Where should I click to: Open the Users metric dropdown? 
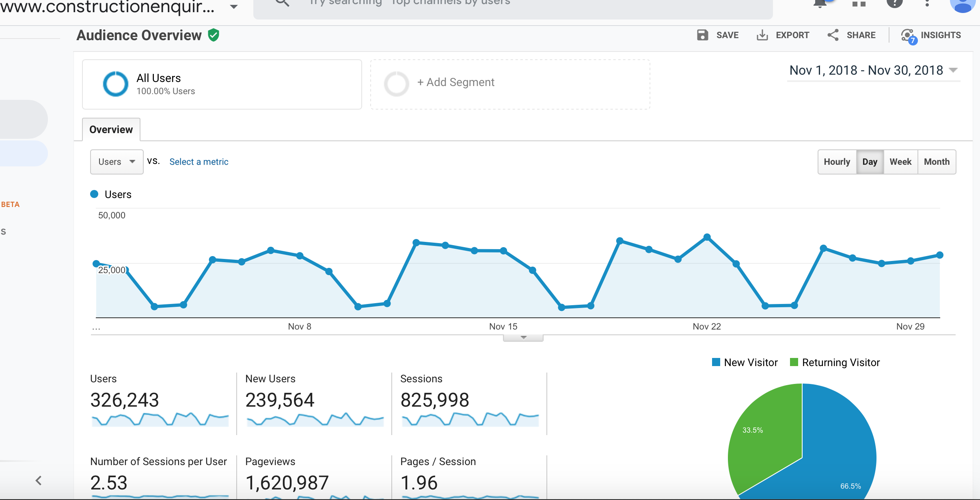[117, 162]
